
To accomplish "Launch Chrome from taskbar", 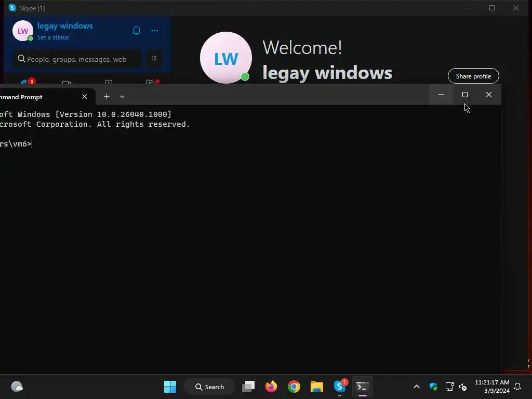I will [294, 387].
